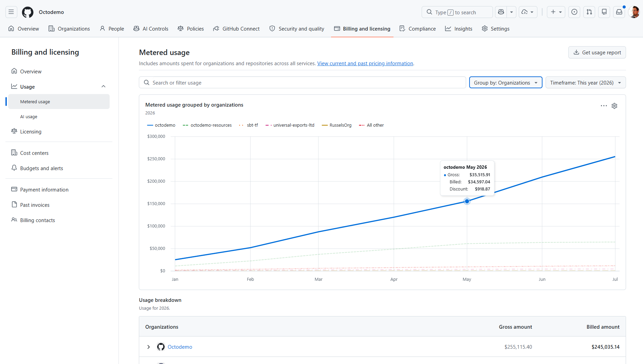Switch to the Security and quality tab
Screen dimensions: 643x364
[297, 29]
